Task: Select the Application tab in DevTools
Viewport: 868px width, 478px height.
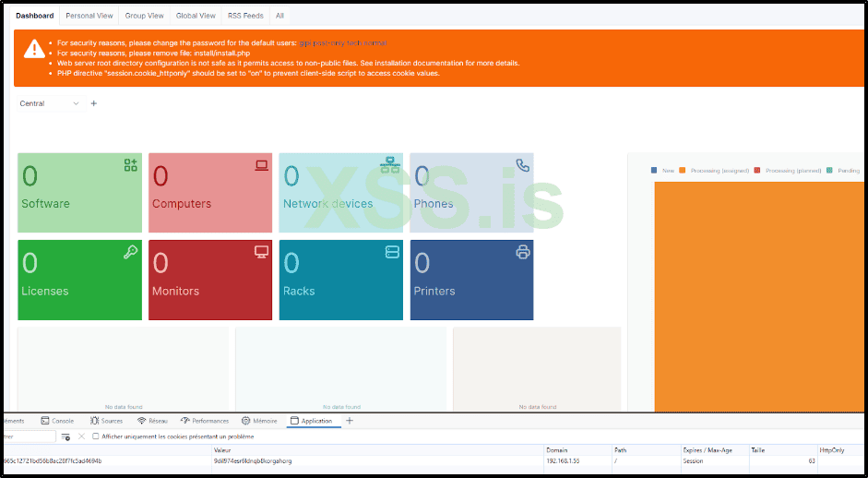Action: (312, 421)
